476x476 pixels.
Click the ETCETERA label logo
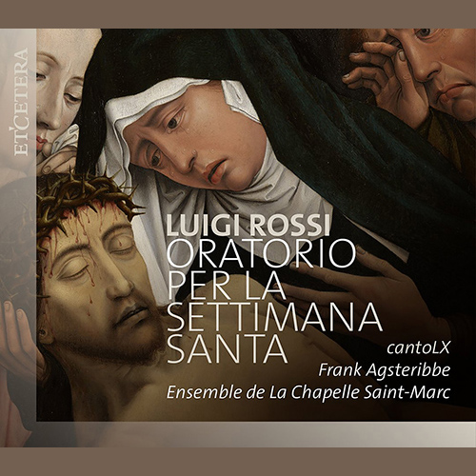tap(22, 102)
